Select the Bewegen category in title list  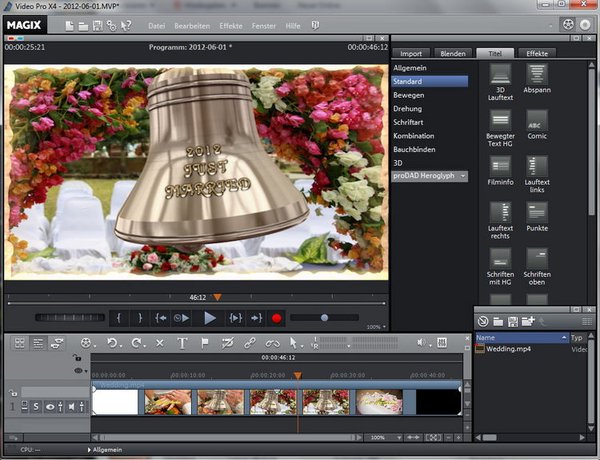click(409, 93)
